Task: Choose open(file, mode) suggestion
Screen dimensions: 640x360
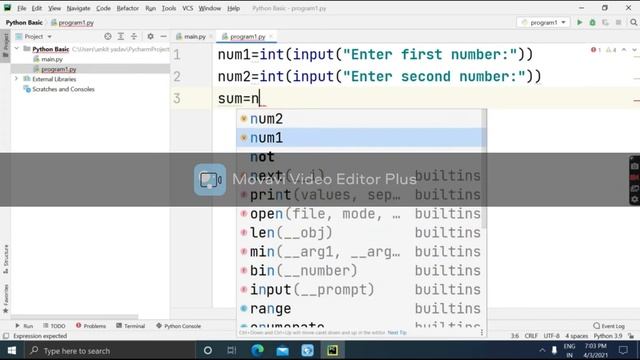Action: [360, 214]
